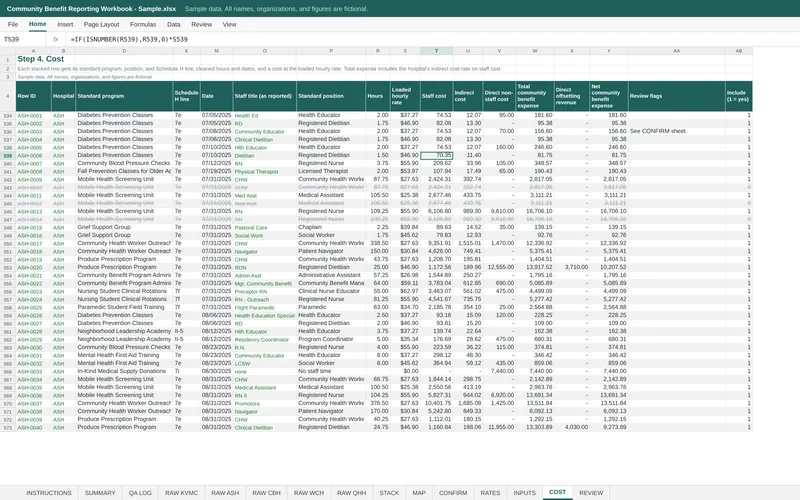Select the 'Flight Paramedic' staff title cell
This screenshot has width=800, height=500.
[x=264, y=308]
